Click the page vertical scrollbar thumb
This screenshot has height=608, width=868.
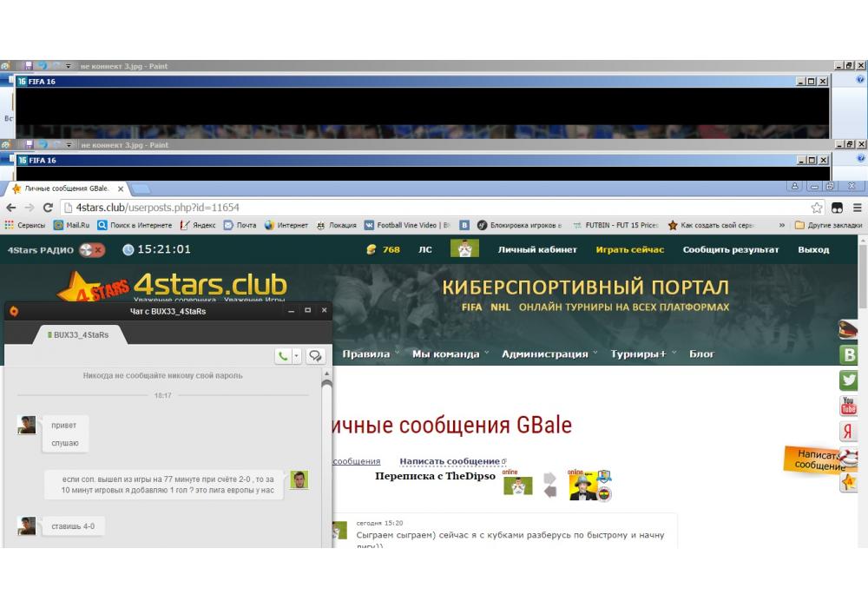coord(863,277)
